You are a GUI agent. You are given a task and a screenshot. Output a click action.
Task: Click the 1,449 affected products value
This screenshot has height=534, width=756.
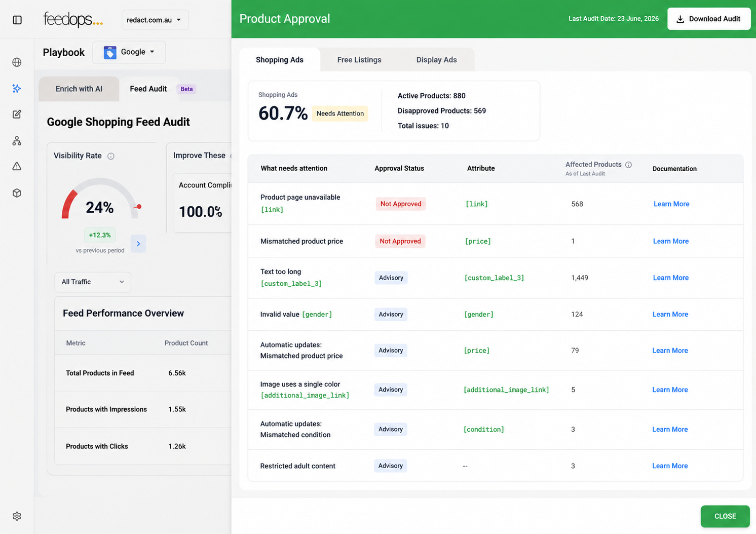(x=580, y=278)
